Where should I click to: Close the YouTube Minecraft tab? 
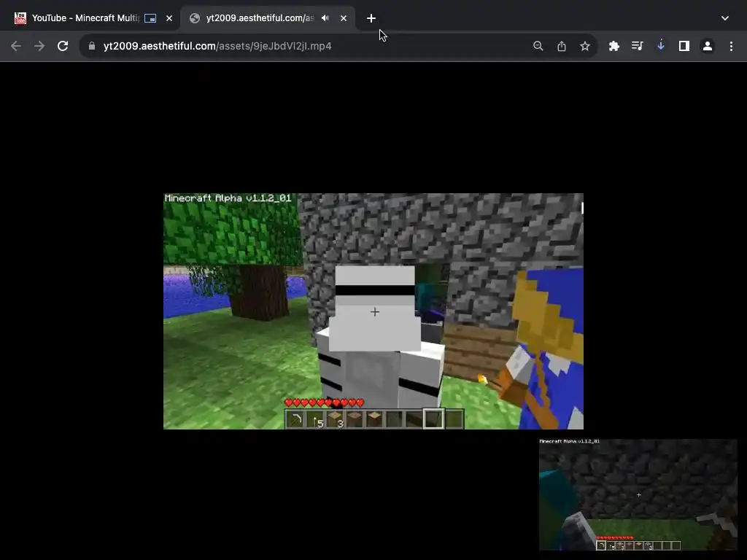point(169,18)
